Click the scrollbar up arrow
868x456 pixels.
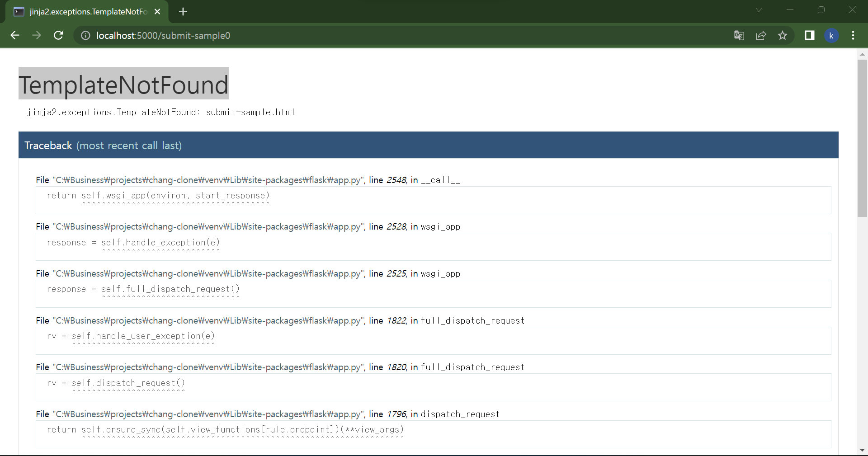[x=862, y=54]
